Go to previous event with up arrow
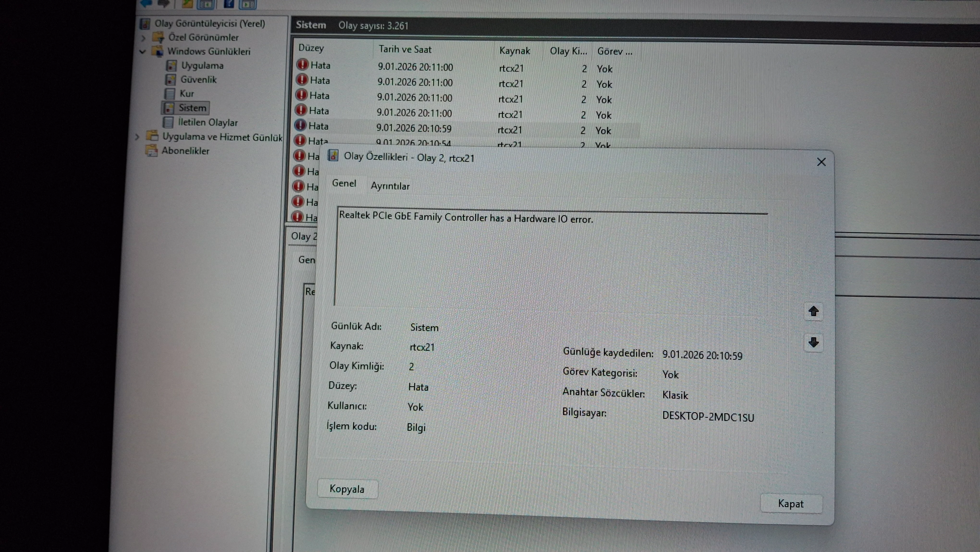Viewport: 980px width, 552px height. pos(813,311)
